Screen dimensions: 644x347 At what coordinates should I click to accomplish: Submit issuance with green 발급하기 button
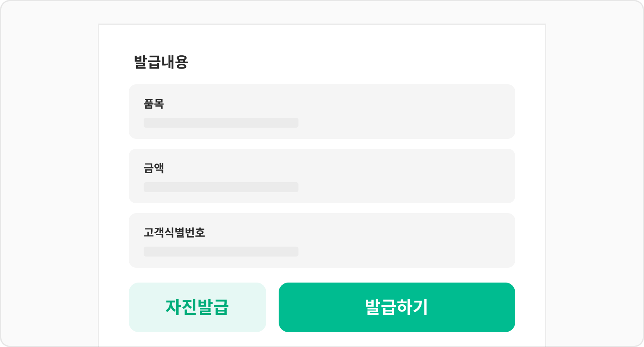coord(396,307)
